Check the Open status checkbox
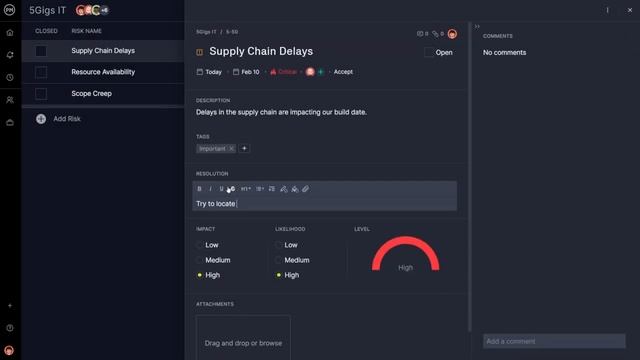Screen dimensions: 640x360 [429, 52]
